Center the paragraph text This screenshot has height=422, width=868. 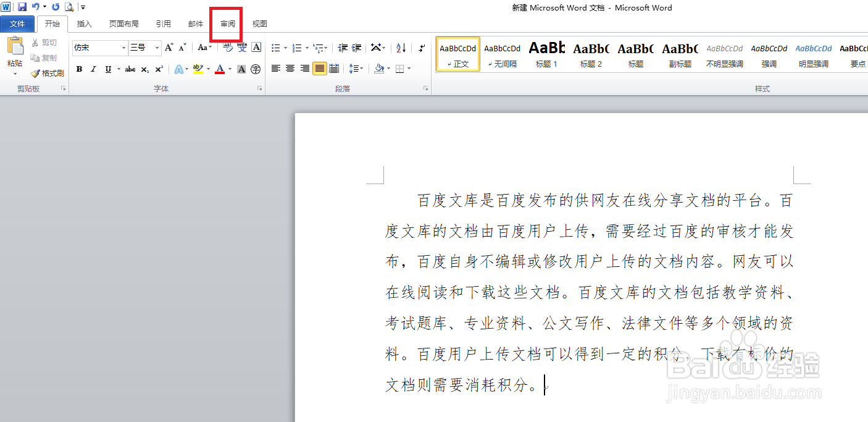tap(290, 69)
